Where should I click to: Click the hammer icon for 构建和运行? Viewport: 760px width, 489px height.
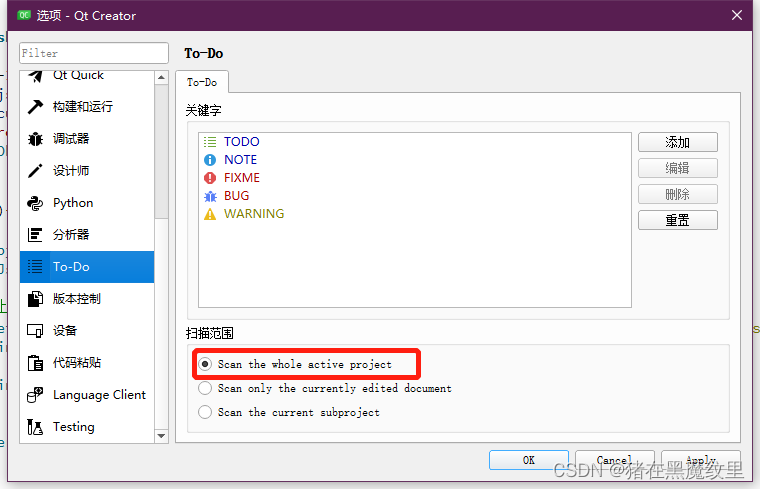tap(35, 107)
